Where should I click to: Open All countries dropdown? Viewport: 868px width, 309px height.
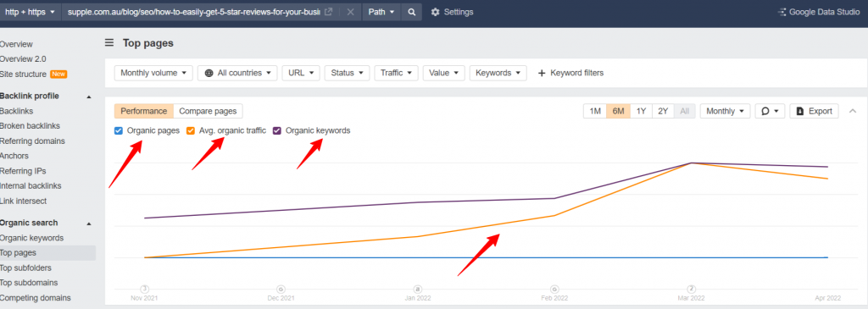point(237,73)
